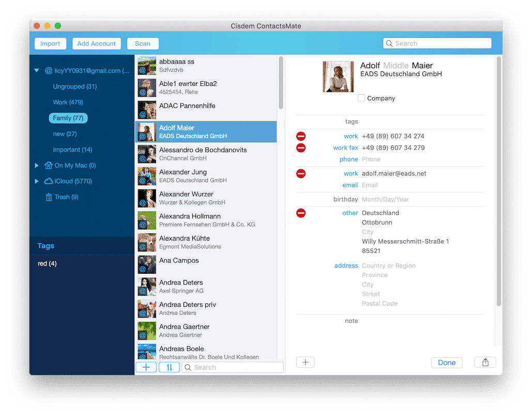Viewport: 532px width, 414px height.
Task: Remove the work phone +49 (89) 607 34 274
Action: [x=301, y=136]
